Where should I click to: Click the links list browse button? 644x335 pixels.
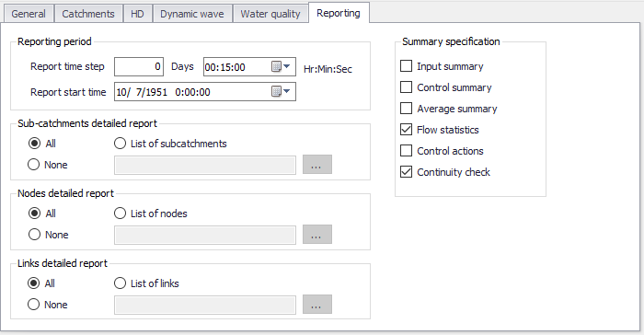(317, 305)
